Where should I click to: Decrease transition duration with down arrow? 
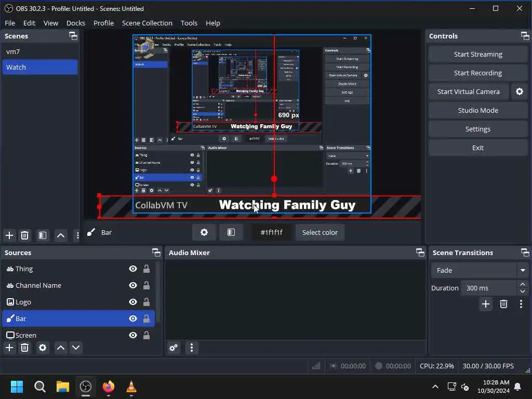(523, 291)
